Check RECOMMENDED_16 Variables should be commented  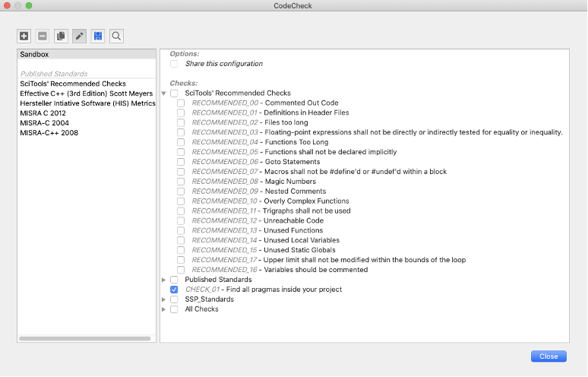coord(181,270)
